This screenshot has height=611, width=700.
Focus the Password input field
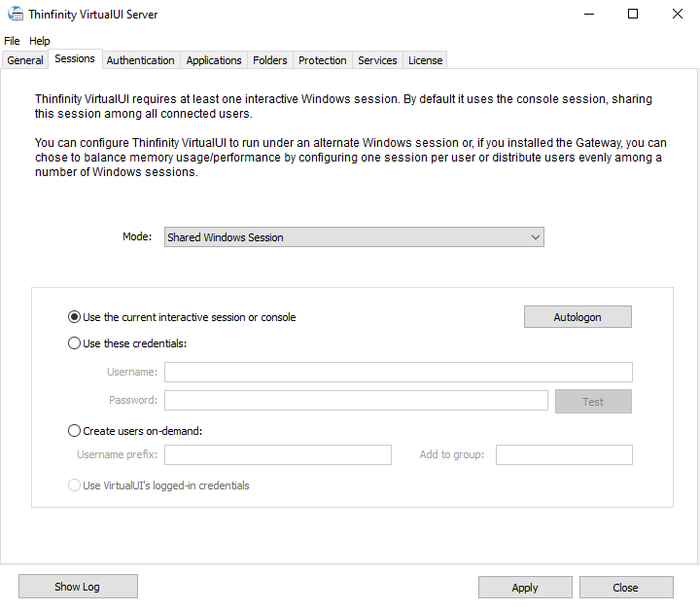pos(356,400)
